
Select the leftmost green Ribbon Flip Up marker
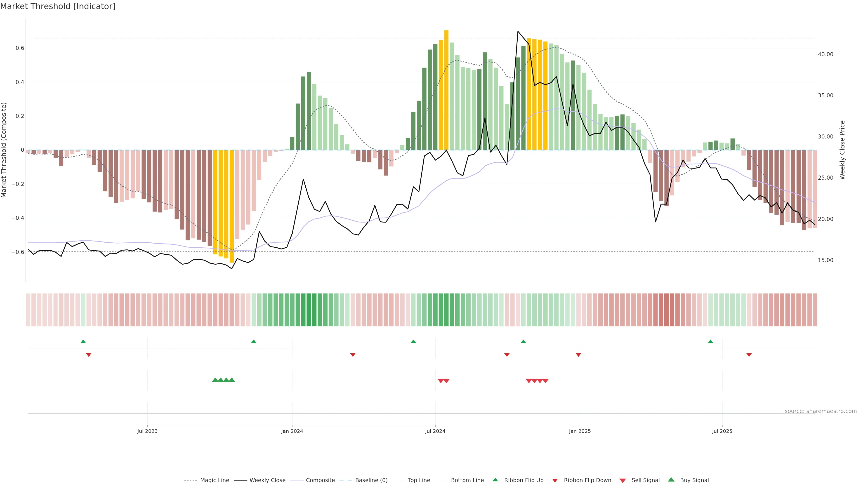[x=83, y=342]
